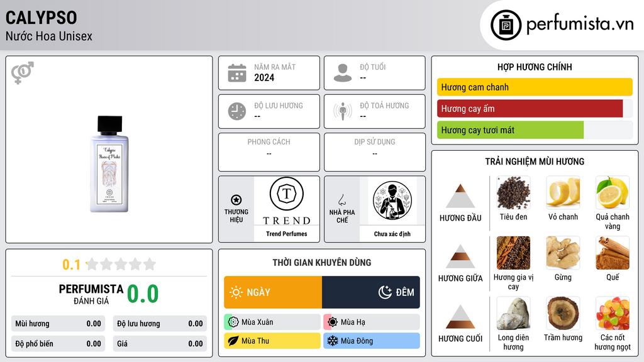Click the Quả chanh vàng lemon image
Viewport: 644px width, 362px height.
coord(613,193)
